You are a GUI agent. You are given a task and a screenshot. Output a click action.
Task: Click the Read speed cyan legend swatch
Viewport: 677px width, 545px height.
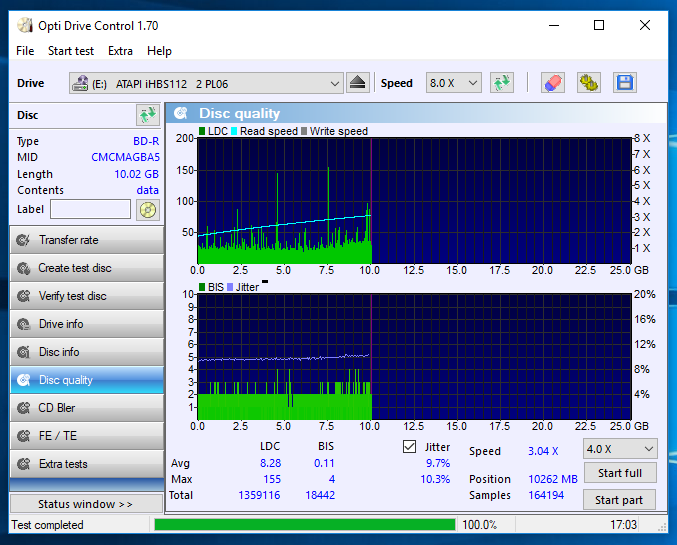coord(234,131)
